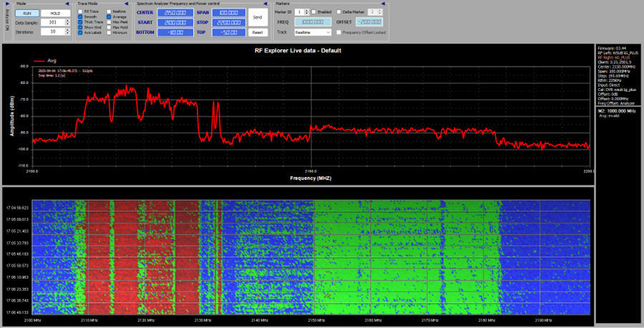The height and width of the screenshot is (328, 644).
Task: Enable the Max Hold checkbox
Action: click(108, 27)
